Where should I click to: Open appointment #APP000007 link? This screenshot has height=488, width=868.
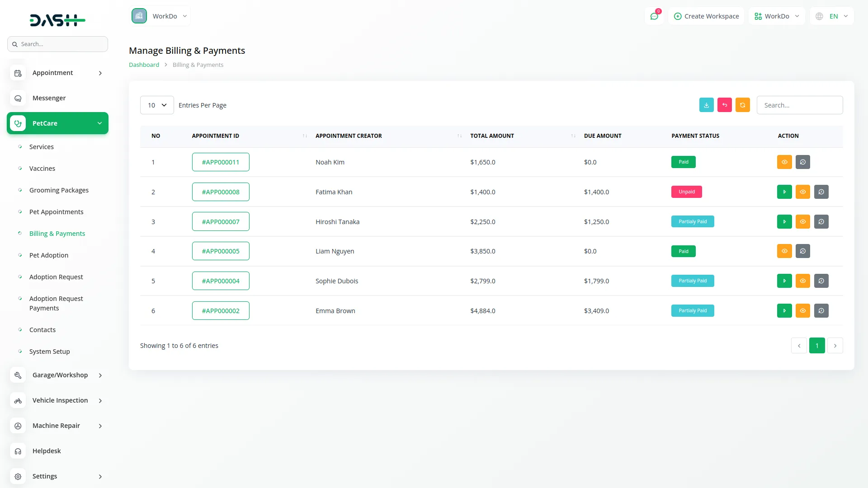pyautogui.click(x=221, y=222)
